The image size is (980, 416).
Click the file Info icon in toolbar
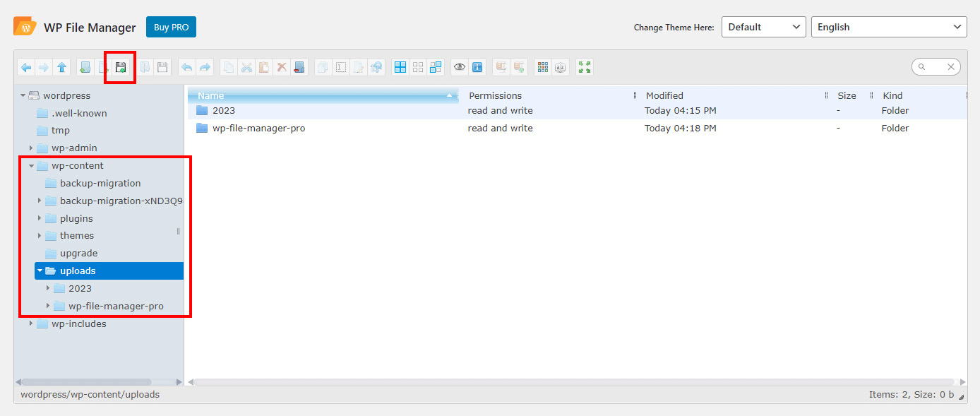click(x=477, y=66)
